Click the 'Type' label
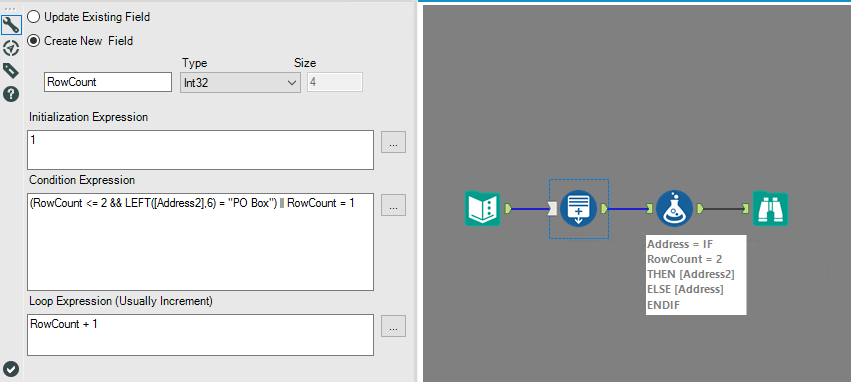The height and width of the screenshot is (382, 851). pos(194,63)
